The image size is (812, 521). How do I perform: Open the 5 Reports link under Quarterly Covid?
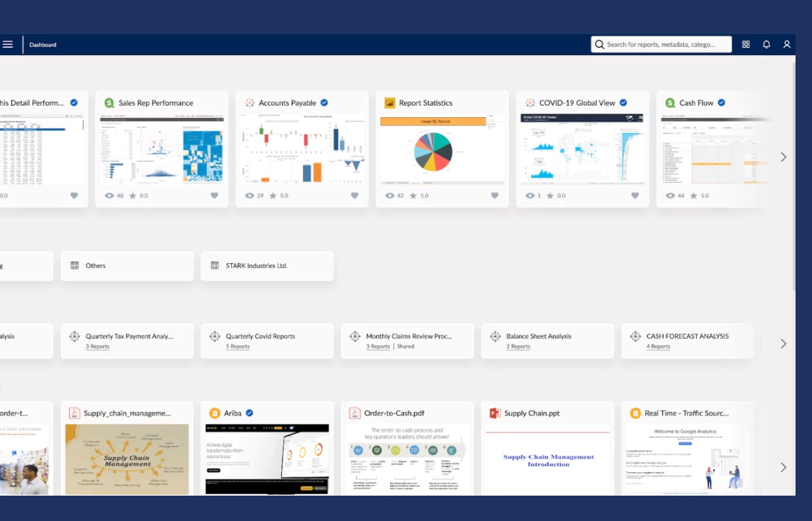(238, 347)
